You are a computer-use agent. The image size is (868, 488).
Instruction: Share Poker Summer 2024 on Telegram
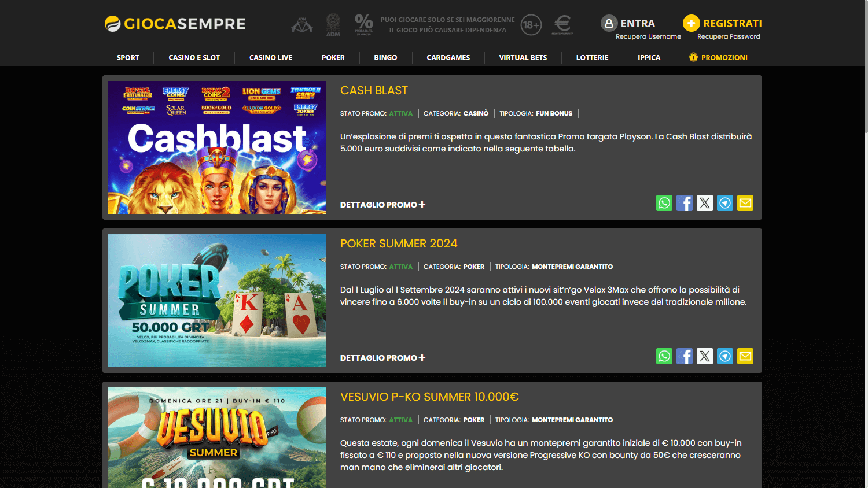(x=725, y=356)
